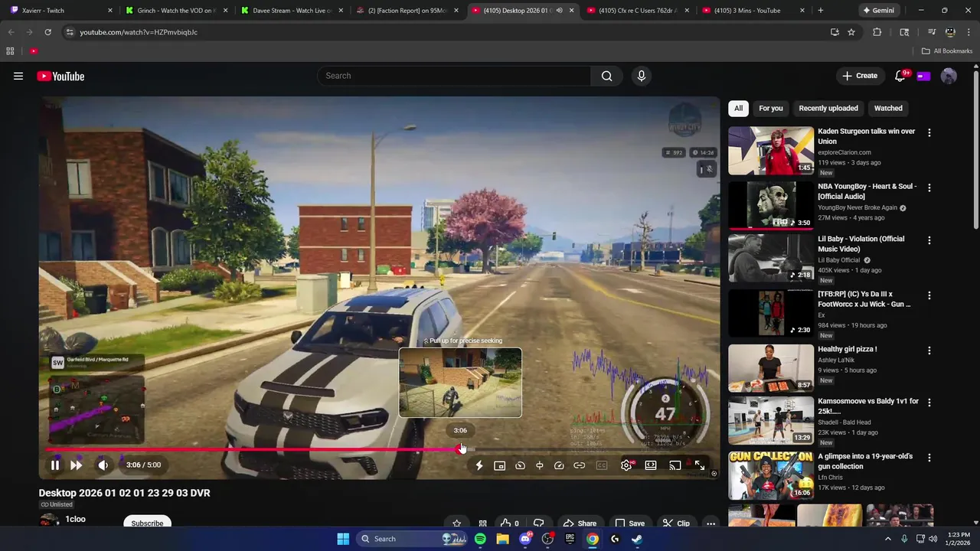This screenshot has height=551, width=980.
Task: Open Chrome three-dot menu
Action: tap(967, 32)
